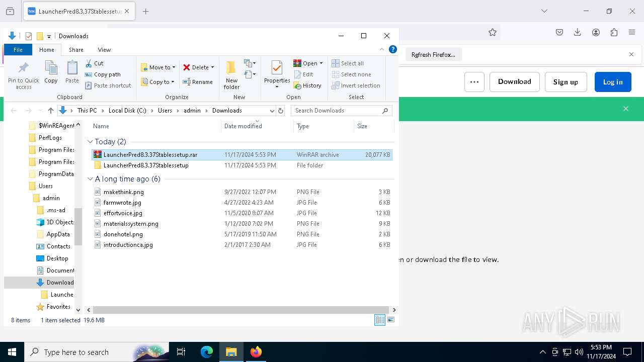Select effortvoice.jpg file
Image resolution: width=644 pixels, height=362 pixels.
[x=242, y=213]
